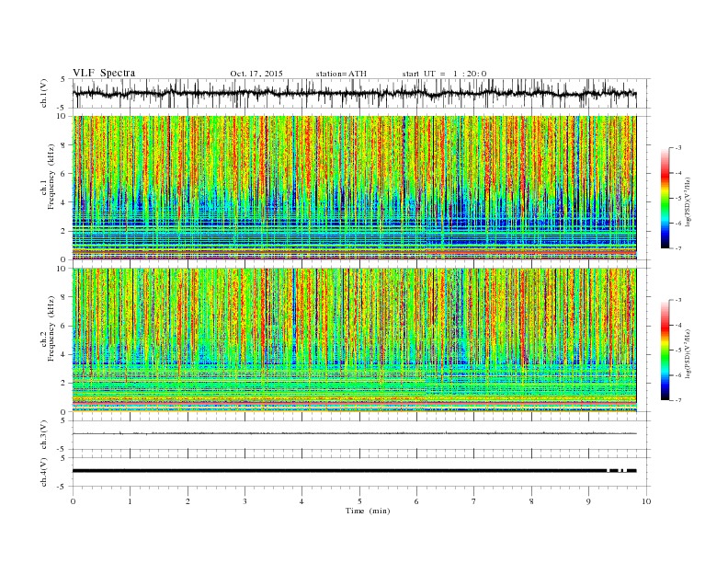Click the "3" tick on Time axis
Screen dimensions: 728x563
[x=245, y=501]
